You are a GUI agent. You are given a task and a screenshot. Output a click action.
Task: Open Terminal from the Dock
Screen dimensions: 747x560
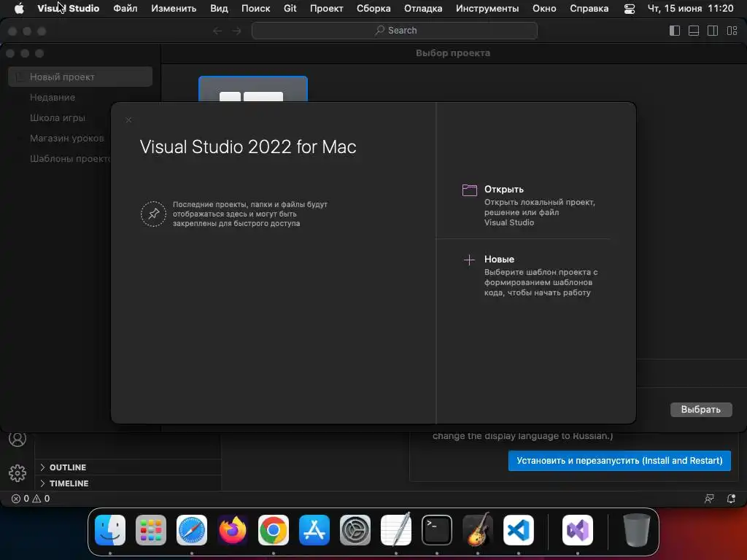[x=437, y=530]
